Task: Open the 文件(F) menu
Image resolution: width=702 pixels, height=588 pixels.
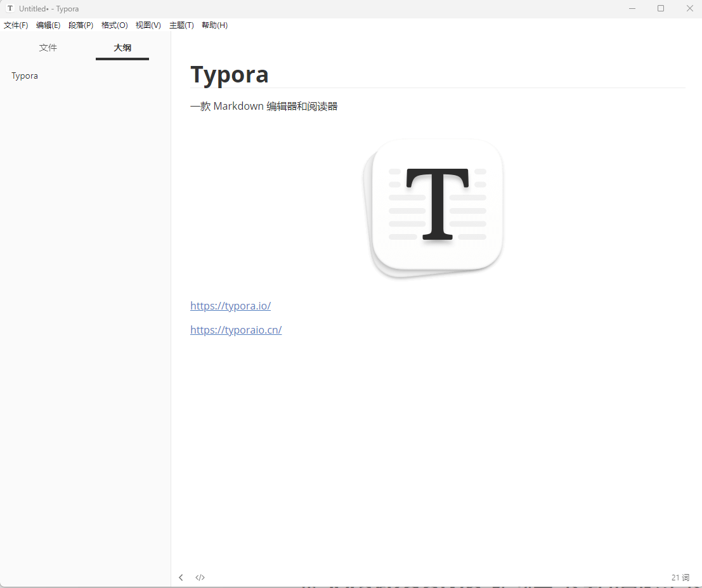Action: 16,25
